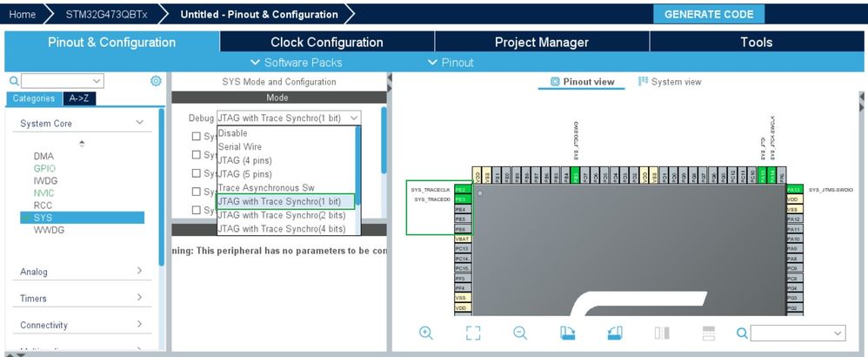This screenshot has width=868, height=357.
Task: Click the greyed stacked-rows layout icon
Action: tap(709, 333)
